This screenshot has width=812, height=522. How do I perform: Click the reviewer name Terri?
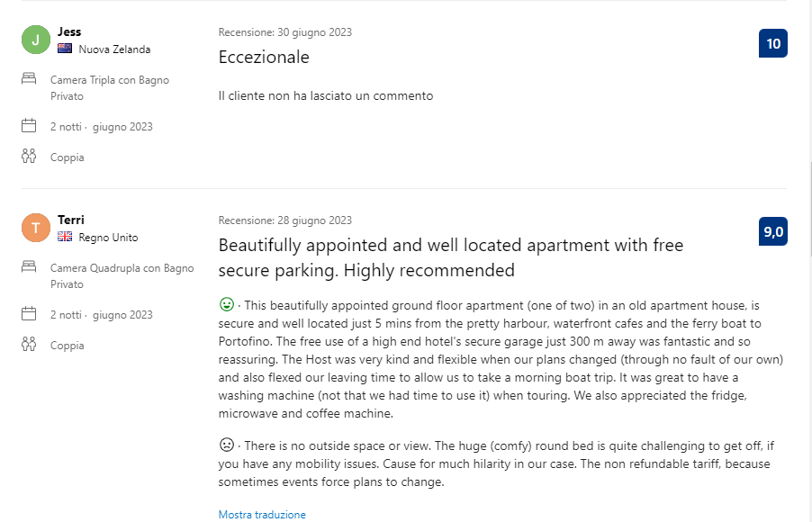coord(71,220)
